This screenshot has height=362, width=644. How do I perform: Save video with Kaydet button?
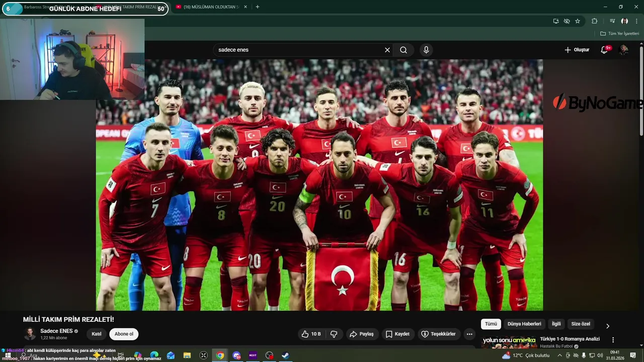pos(397,334)
